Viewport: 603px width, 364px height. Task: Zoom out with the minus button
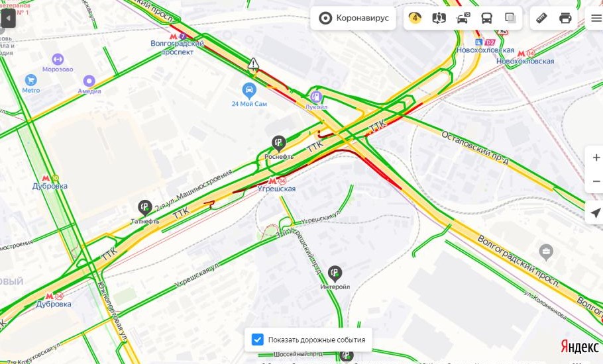point(596,181)
